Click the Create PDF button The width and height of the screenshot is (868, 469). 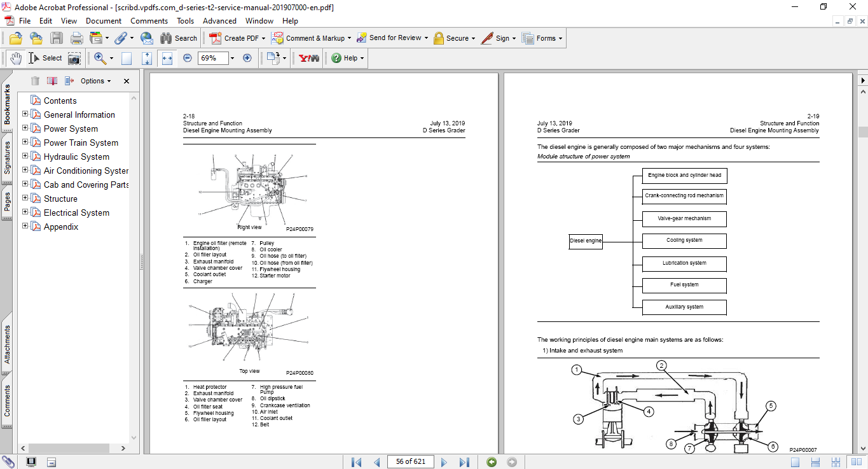[x=236, y=38]
